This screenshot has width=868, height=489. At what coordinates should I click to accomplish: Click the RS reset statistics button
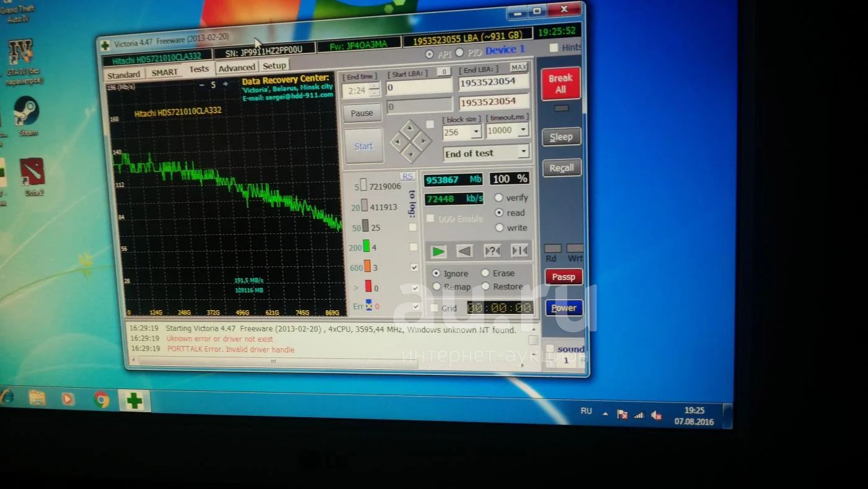(x=407, y=176)
